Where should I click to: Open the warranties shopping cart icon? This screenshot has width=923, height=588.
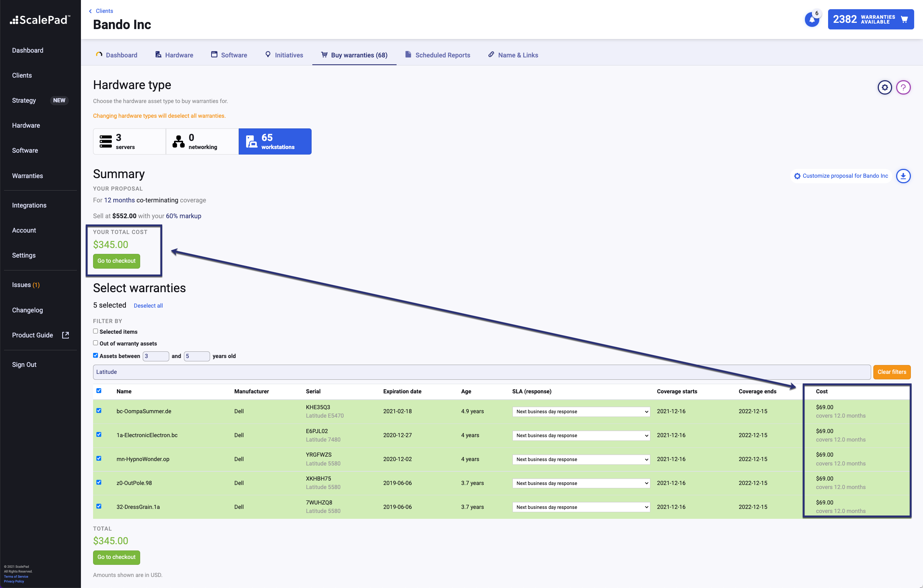(x=904, y=20)
